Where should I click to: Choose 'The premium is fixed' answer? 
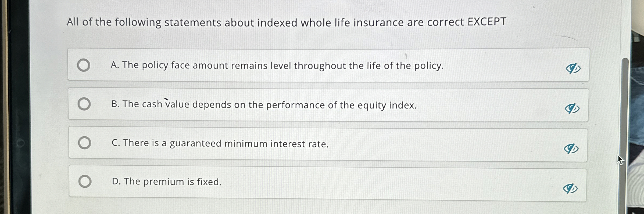(x=167, y=182)
